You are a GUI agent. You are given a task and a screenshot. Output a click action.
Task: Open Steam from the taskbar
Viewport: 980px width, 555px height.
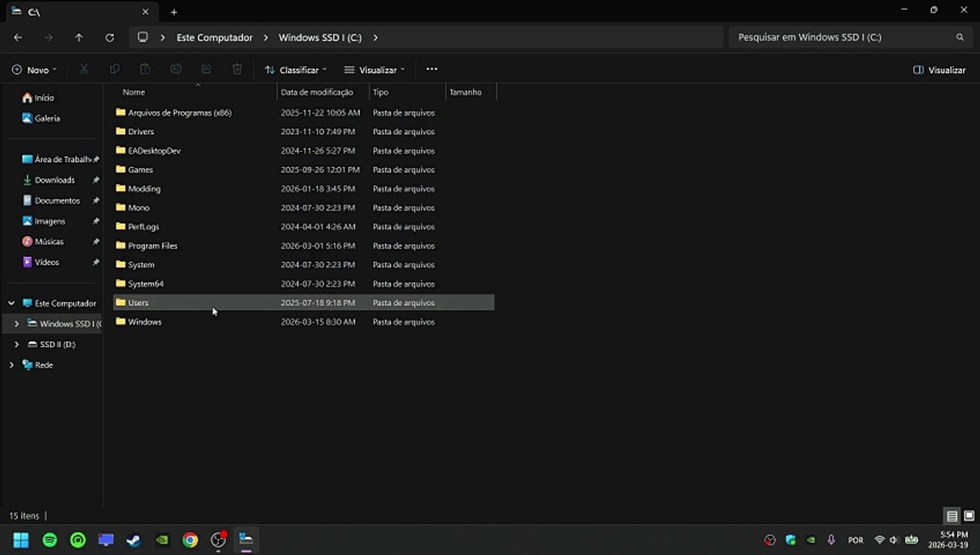click(x=134, y=540)
